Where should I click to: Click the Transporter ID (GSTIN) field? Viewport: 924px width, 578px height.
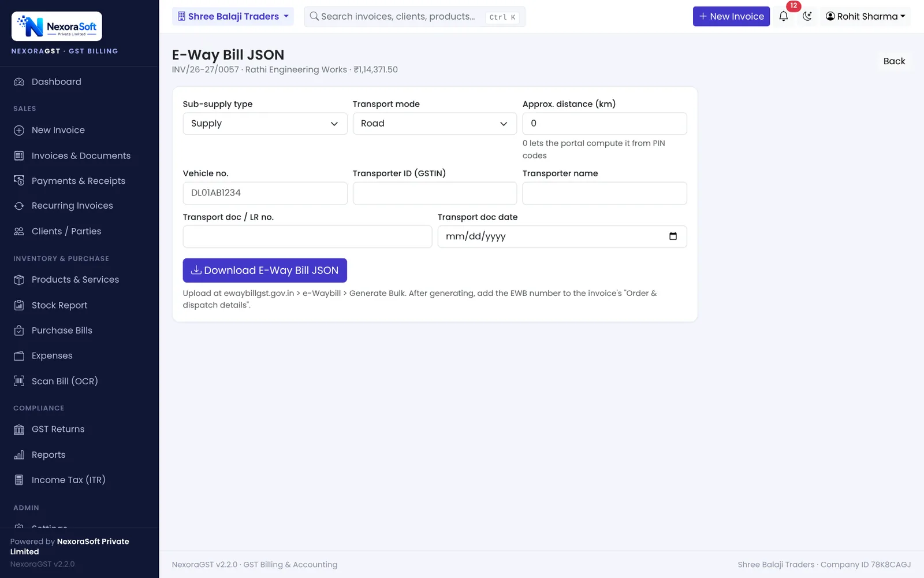(x=435, y=193)
